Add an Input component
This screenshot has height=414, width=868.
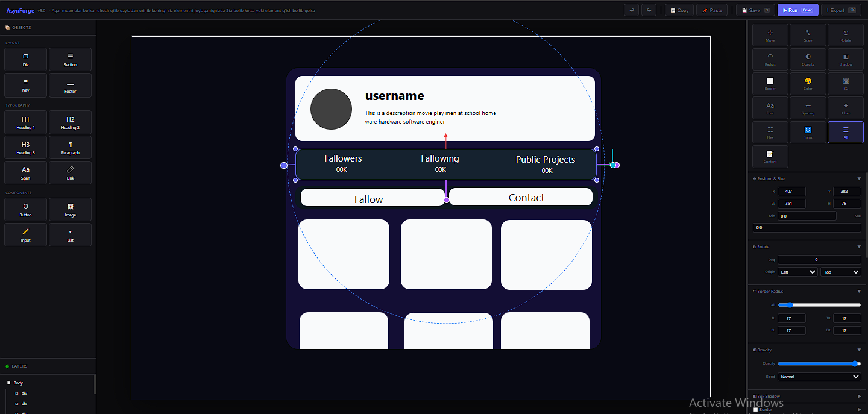pyautogui.click(x=25, y=235)
